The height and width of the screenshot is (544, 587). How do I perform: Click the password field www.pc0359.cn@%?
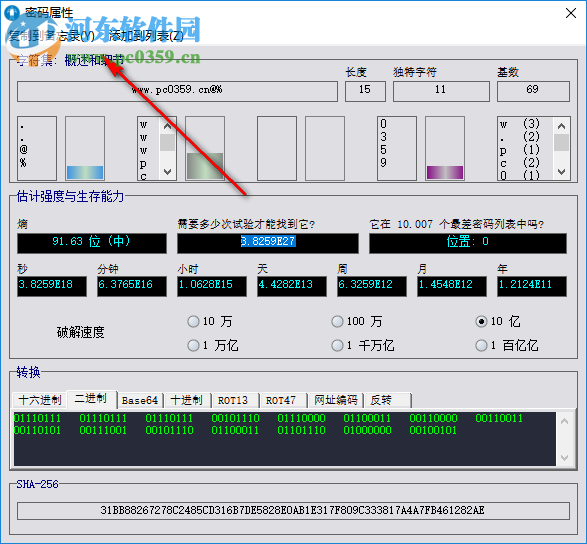177,91
